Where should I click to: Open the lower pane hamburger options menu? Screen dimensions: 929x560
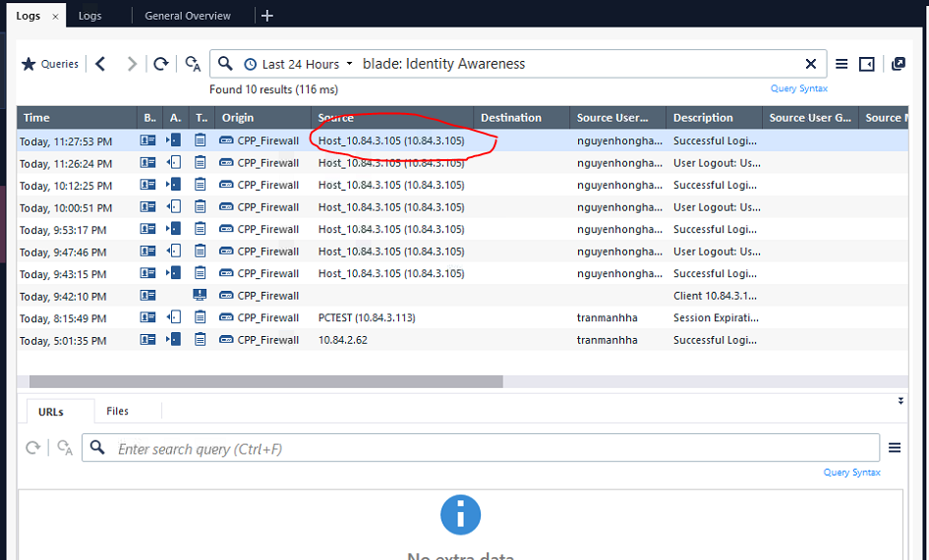pos(895,448)
